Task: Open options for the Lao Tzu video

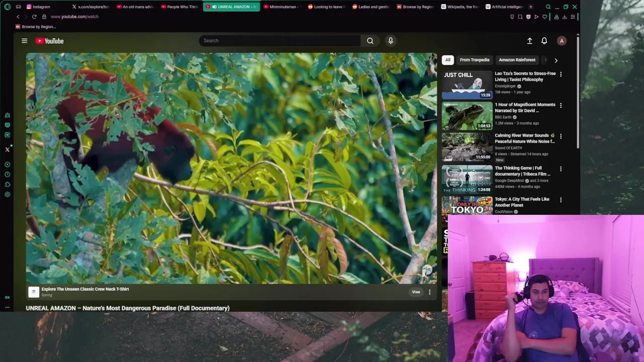Action: 560,74
